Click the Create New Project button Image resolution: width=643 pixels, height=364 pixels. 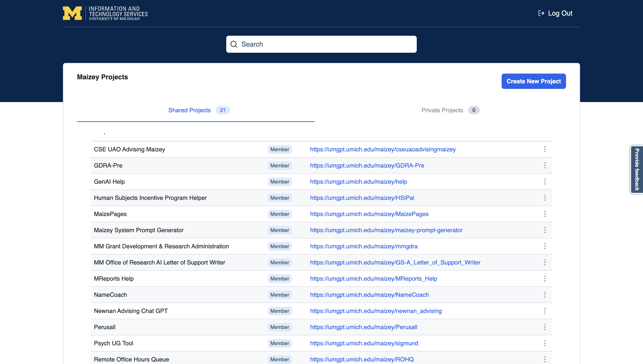pos(533,81)
